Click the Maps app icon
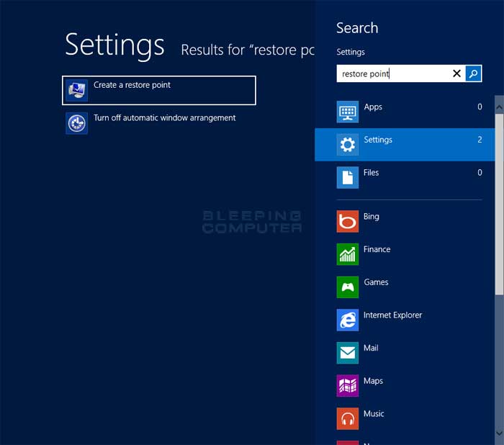504x445 pixels. tap(348, 386)
